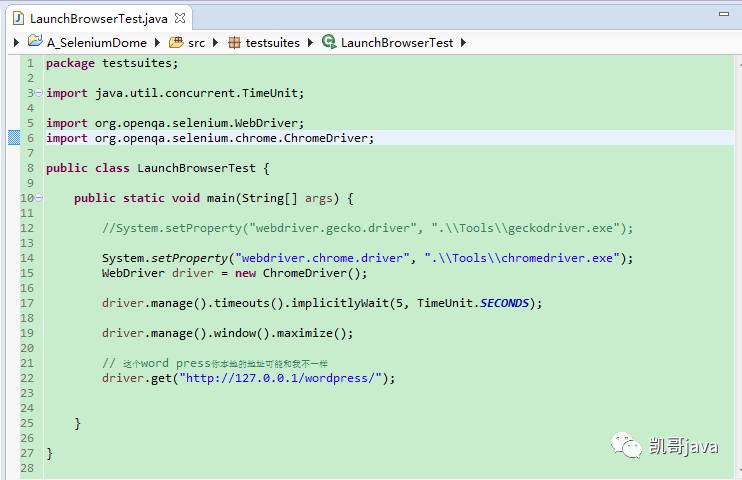Click line number 28 in the gutter

click(x=27, y=468)
